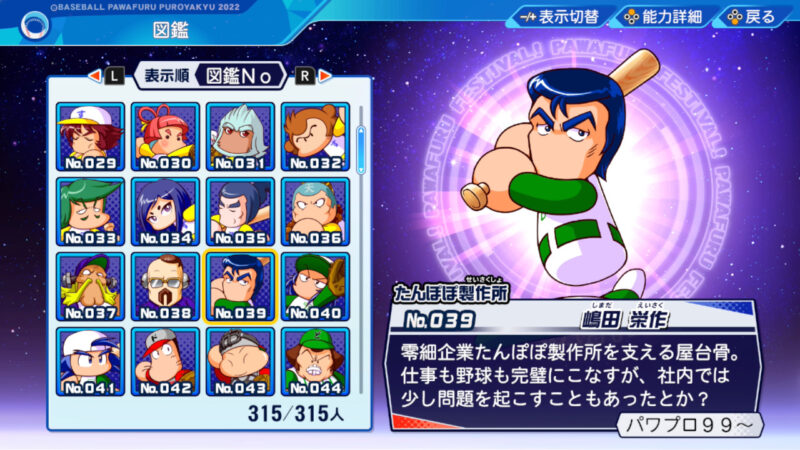Click the パワプロ９９～ series tag

click(x=690, y=424)
